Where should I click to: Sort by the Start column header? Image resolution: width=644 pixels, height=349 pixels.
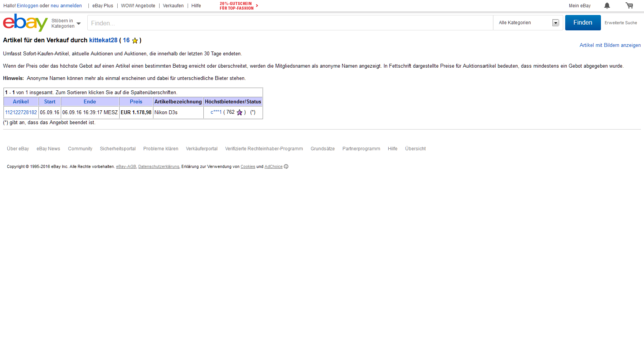(x=50, y=101)
